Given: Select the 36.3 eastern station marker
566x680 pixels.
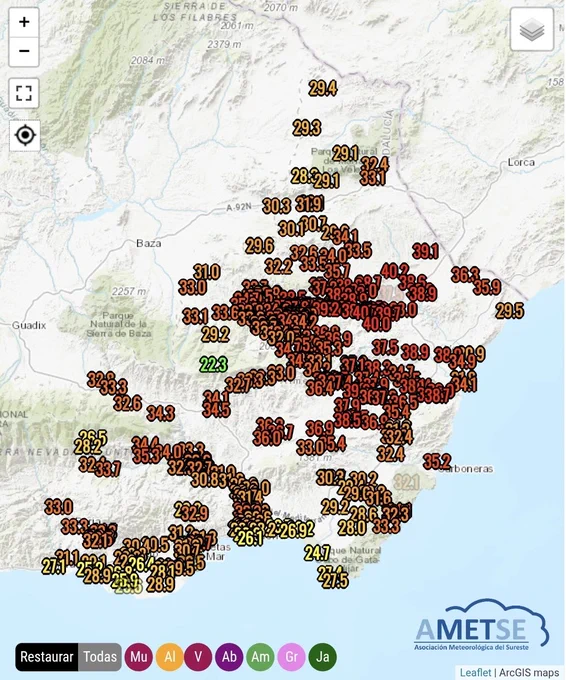Looking at the screenshot, I should point(465,275).
